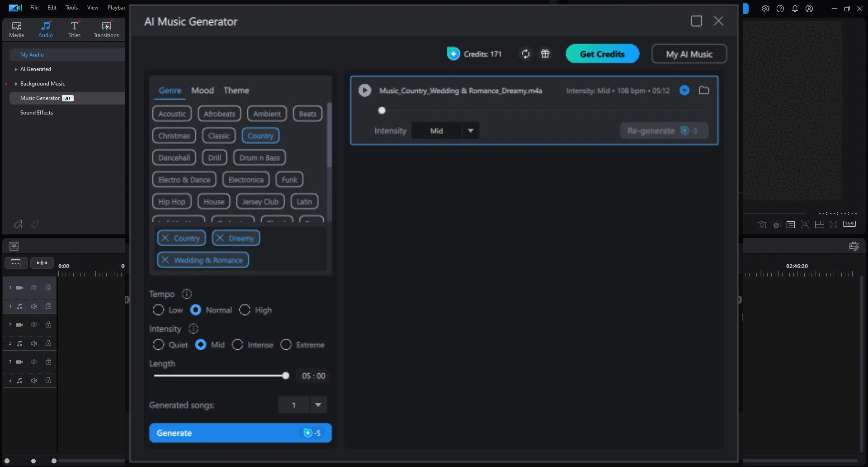This screenshot has height=467, width=868.
Task: Take a snapshot with the camera icon
Action: pyautogui.click(x=762, y=224)
